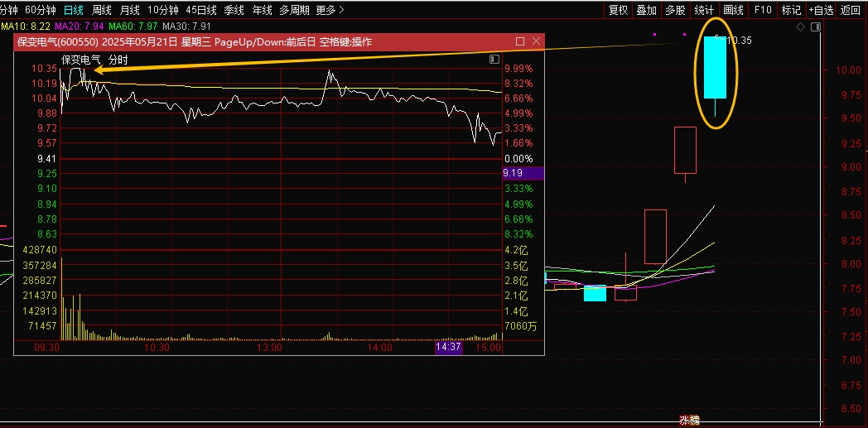868x428 pixels.
Task: Click the purple 9.19 price cursor label
Action: pos(523,173)
